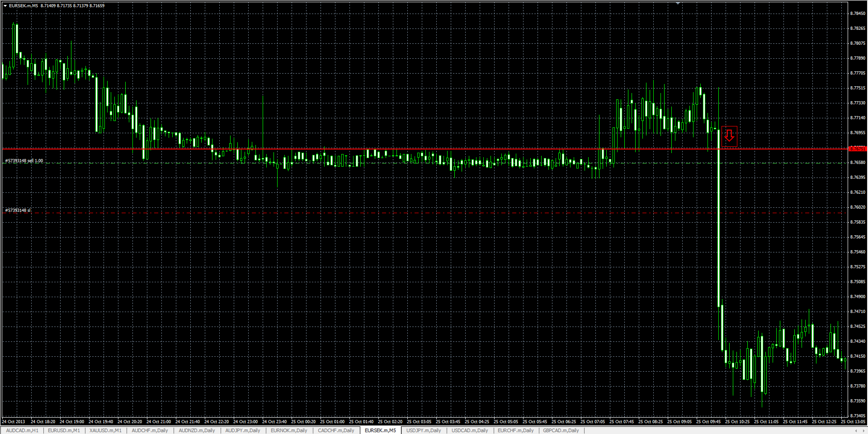Open the AUDCHF.m,Daily chart tab
The height and width of the screenshot is (434, 868).
[150, 430]
